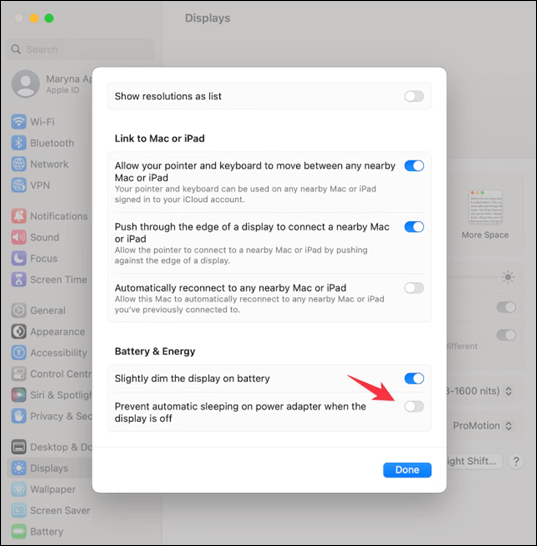Click the Search field in sidebar
Image resolution: width=537 pixels, height=546 pixels.
(80, 49)
